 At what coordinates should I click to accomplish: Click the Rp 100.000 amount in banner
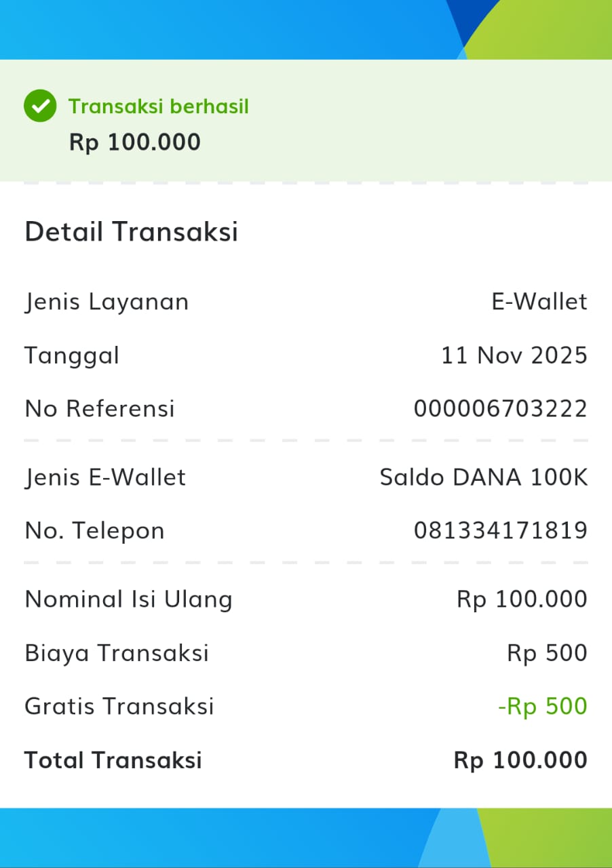tap(135, 142)
